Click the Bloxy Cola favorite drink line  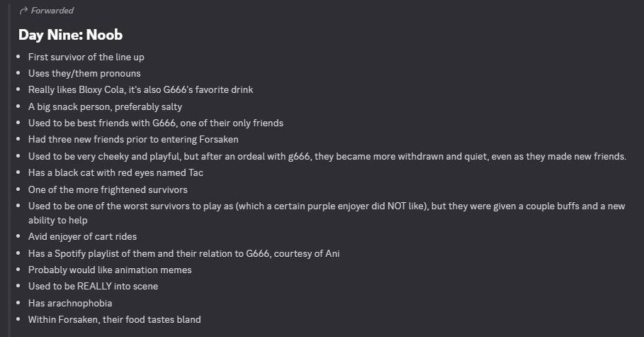(140, 89)
